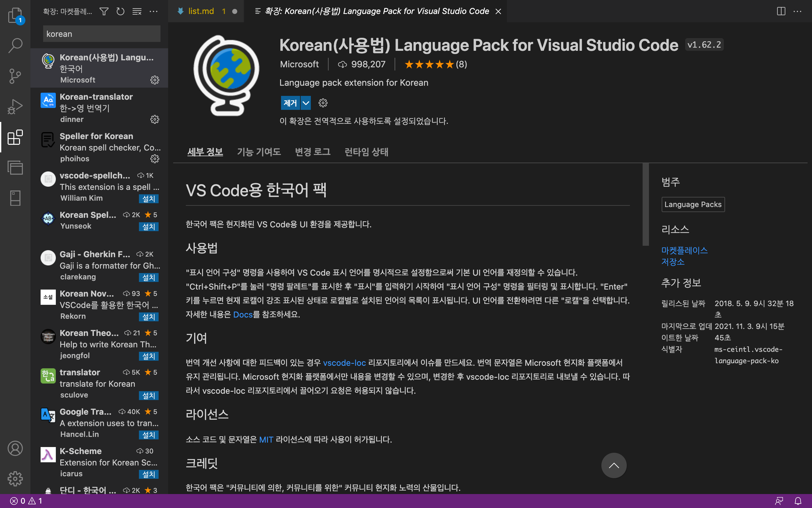The image size is (812, 508).
Task: Expand the 제거 button dropdown arrow
Action: click(x=306, y=103)
